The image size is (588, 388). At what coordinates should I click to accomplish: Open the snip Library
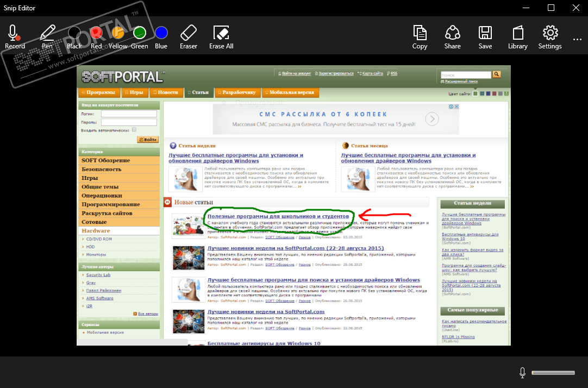point(518,37)
